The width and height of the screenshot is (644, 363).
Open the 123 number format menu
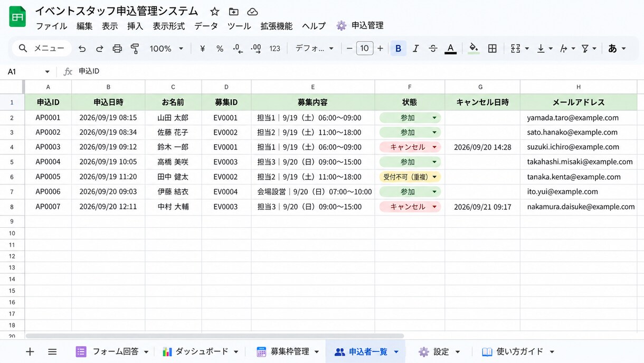[274, 49]
